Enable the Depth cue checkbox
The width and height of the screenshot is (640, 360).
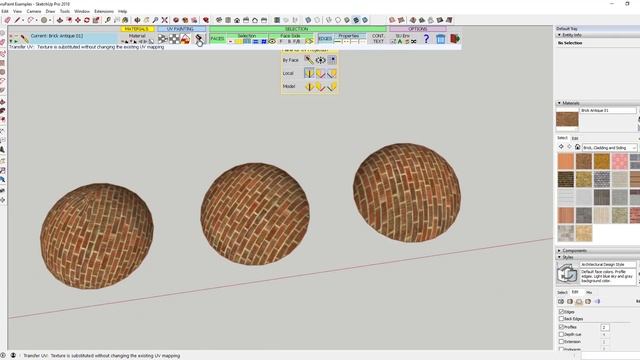click(561, 334)
